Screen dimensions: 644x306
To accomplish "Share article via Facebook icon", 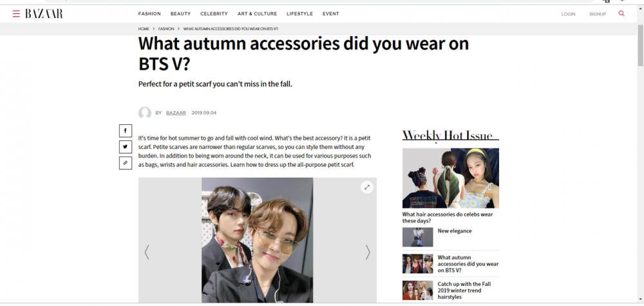I will tap(126, 131).
